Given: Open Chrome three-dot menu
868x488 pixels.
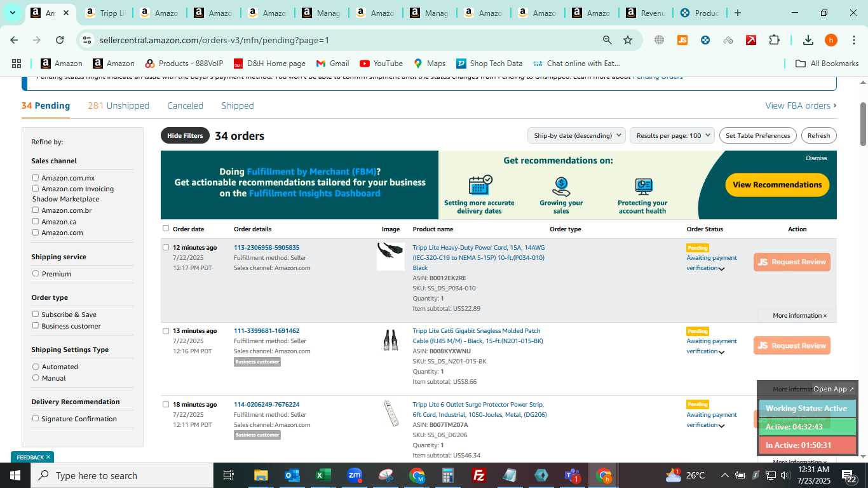Looking at the screenshot, I should [853, 40].
